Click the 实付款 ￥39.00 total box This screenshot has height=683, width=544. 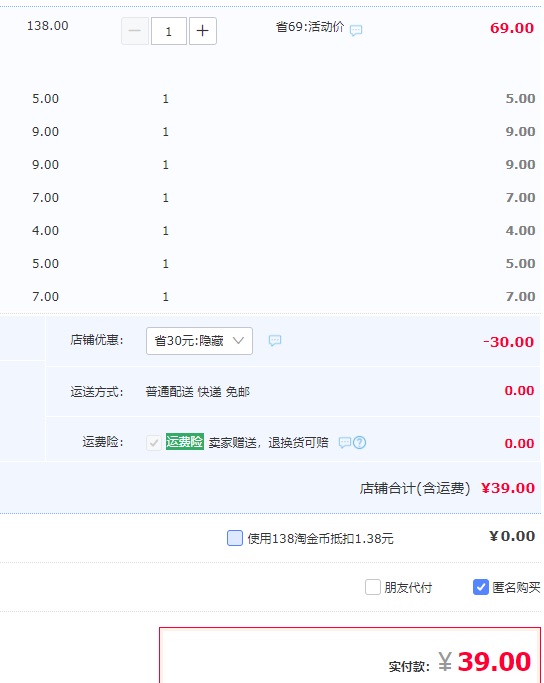pyautogui.click(x=350, y=655)
